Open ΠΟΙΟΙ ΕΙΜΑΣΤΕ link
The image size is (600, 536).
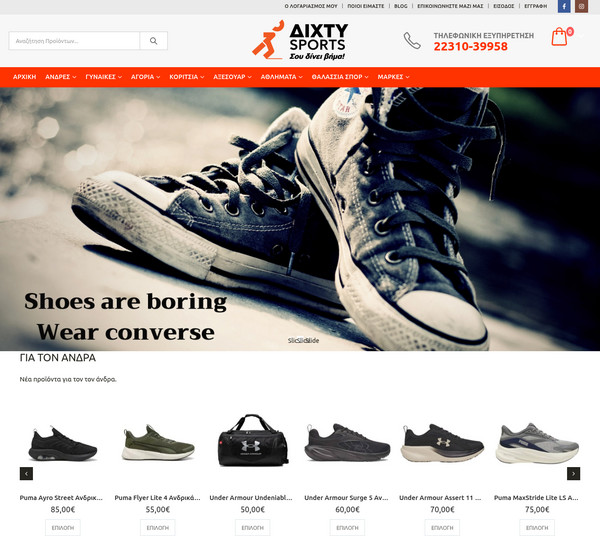[x=365, y=6]
